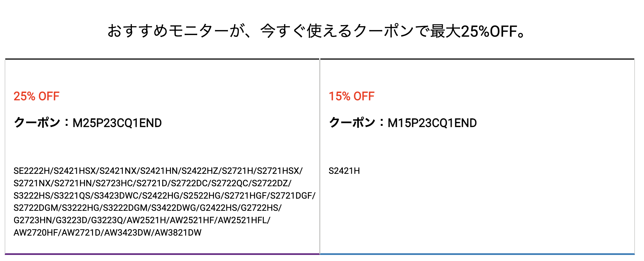Click the red 25% OFF label
The image size is (644, 261).
36,96
